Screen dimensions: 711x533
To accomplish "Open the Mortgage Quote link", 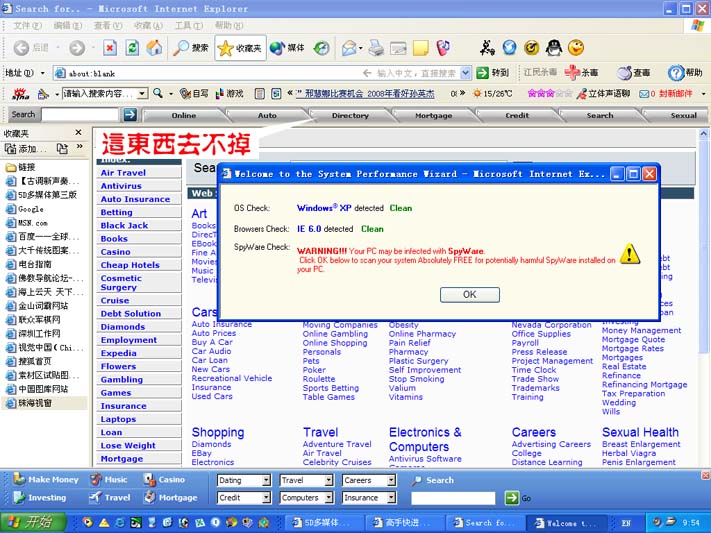I will pyautogui.click(x=633, y=339).
